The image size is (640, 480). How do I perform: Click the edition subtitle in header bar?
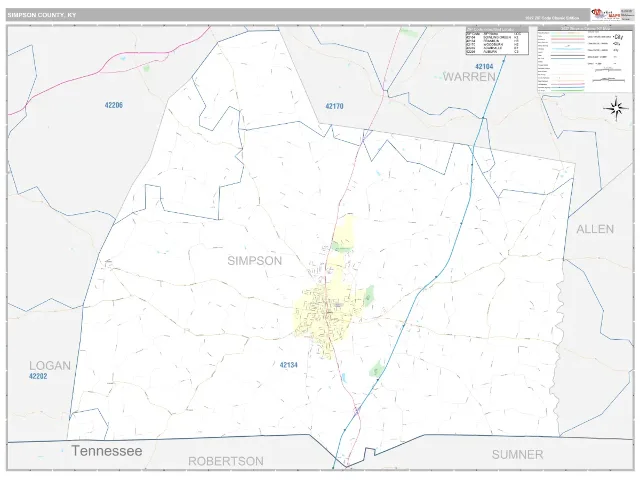point(552,18)
